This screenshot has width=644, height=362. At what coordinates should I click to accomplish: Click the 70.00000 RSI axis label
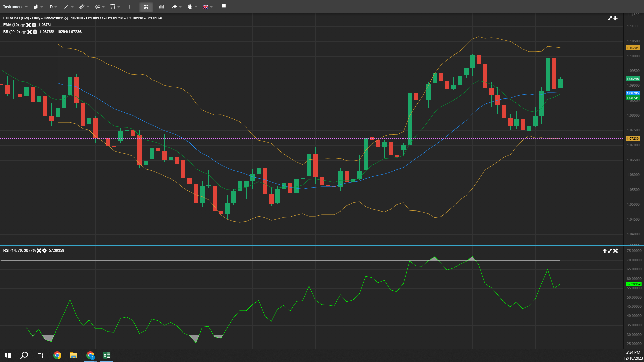(634, 260)
